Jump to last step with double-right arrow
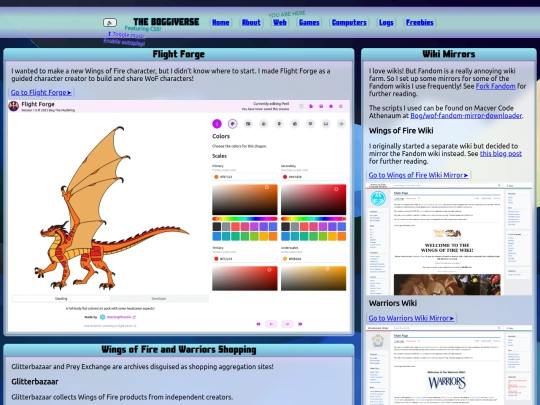540x405 pixels. [x=300, y=324]
